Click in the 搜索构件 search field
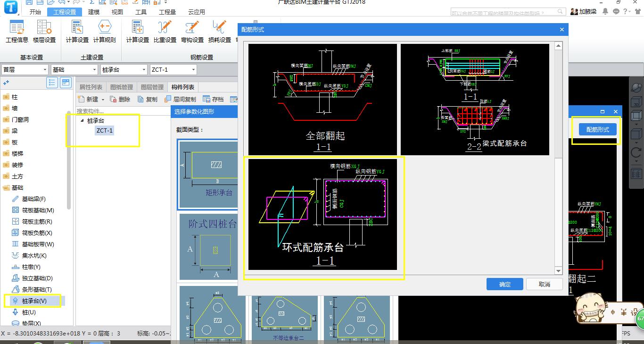Screen dimensions: 644x344 coord(122,111)
